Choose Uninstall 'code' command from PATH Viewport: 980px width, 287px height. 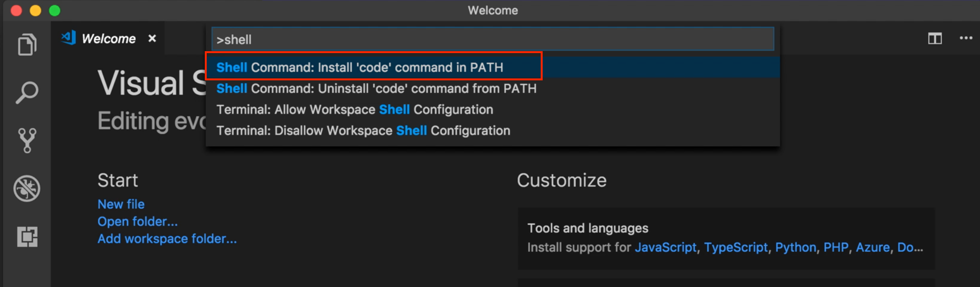coord(492,88)
